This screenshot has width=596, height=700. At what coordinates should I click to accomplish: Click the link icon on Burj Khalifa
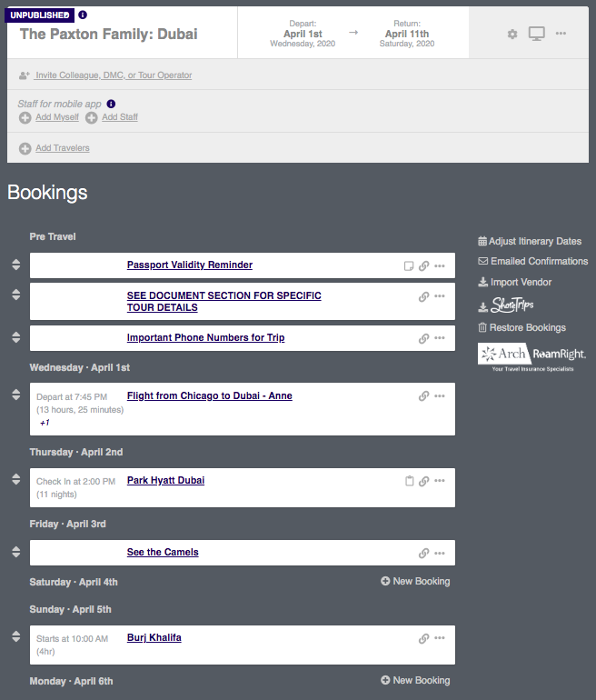423,638
